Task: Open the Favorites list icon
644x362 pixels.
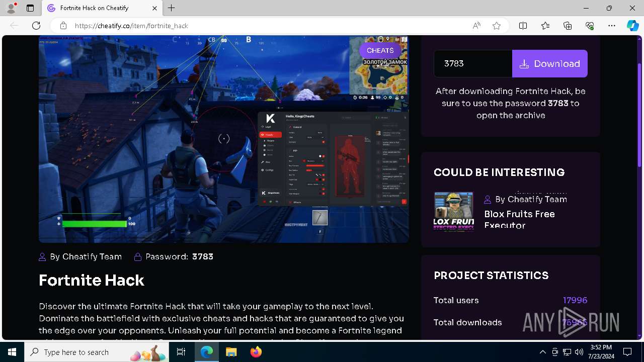Action: (545, 26)
